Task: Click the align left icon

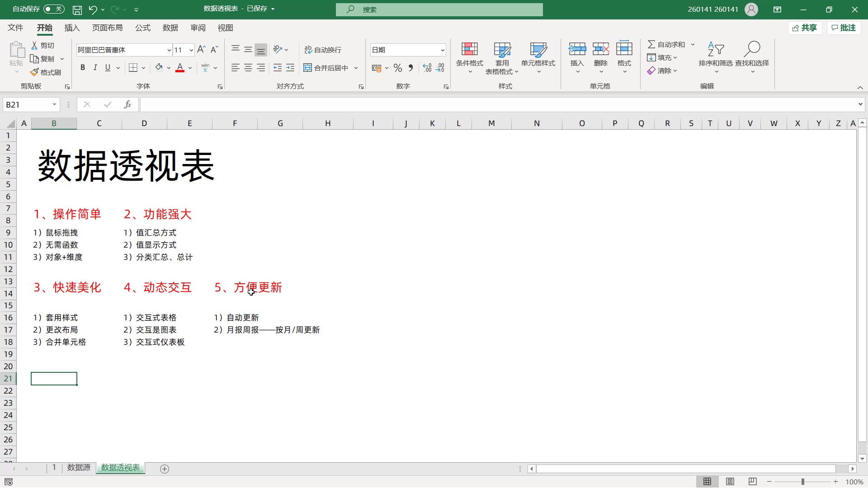Action: [235, 68]
